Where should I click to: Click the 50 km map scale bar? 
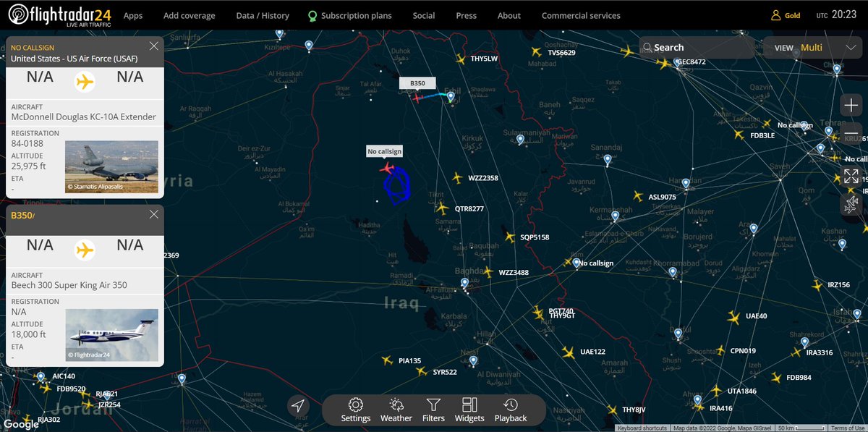801,428
